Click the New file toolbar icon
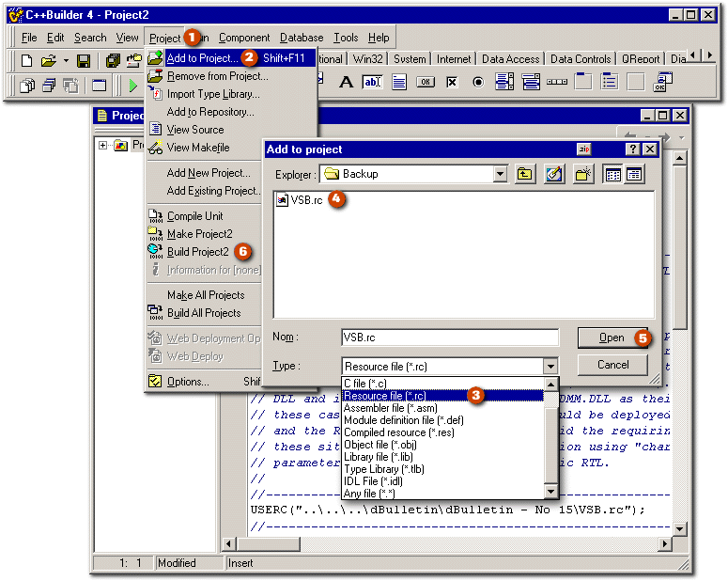Viewport: 728px width, 581px height. pos(27,61)
